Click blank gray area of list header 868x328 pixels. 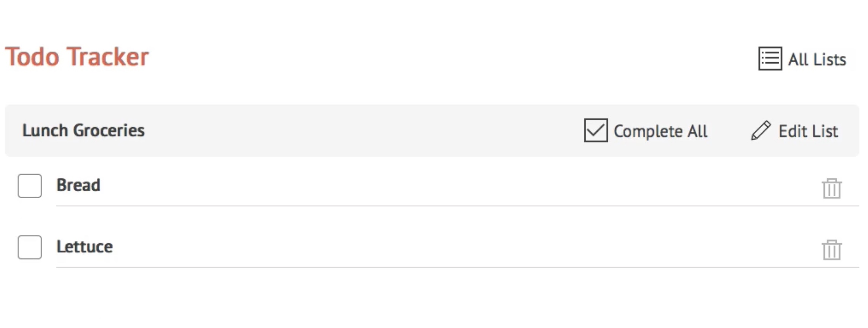click(361, 131)
